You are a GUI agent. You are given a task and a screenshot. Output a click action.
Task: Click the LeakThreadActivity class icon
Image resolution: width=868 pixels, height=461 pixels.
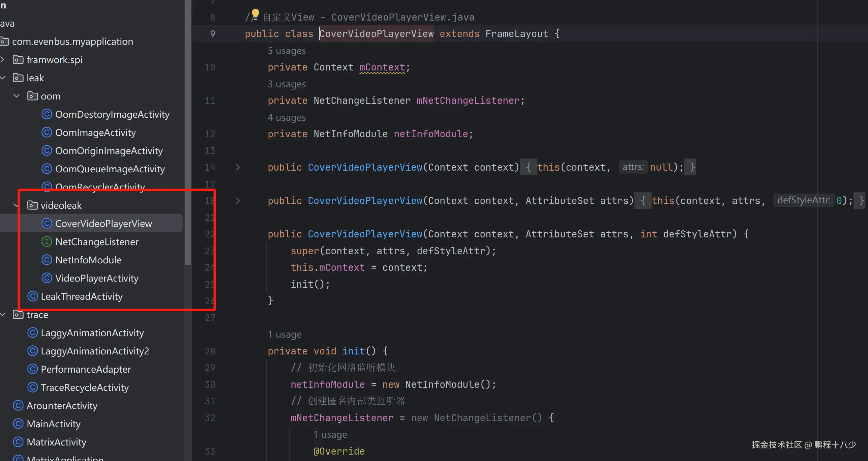point(32,296)
